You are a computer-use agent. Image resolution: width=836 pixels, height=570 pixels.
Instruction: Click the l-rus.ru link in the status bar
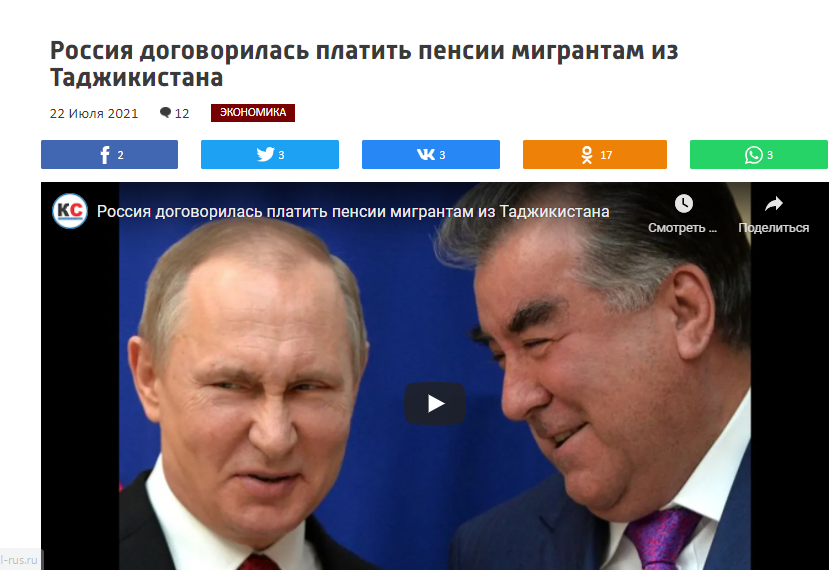click(19, 560)
